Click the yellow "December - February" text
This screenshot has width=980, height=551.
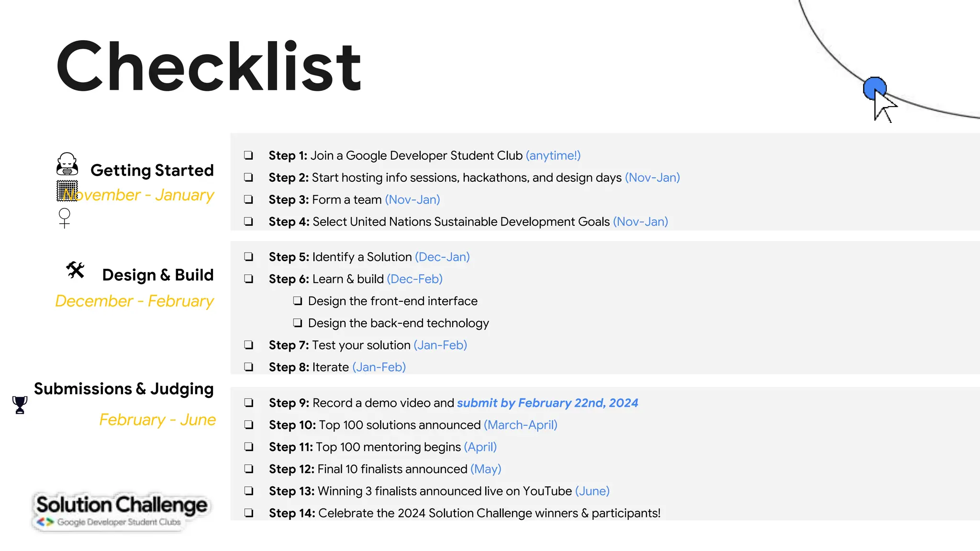pyautogui.click(x=134, y=301)
